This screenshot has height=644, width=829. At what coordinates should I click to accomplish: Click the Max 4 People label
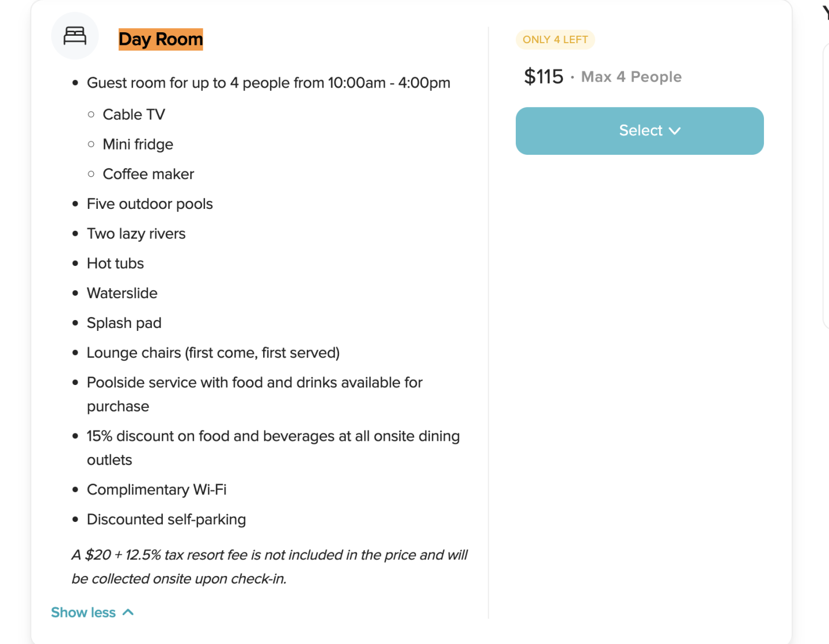631,77
